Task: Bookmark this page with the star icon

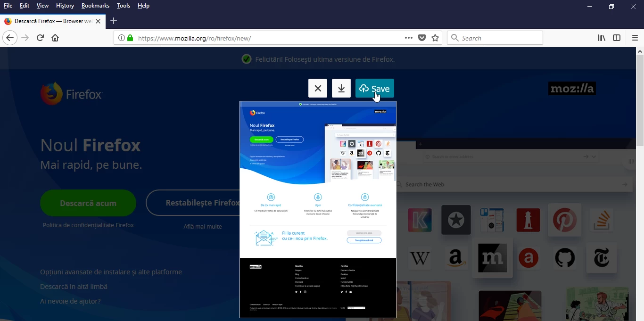Action: click(x=435, y=38)
